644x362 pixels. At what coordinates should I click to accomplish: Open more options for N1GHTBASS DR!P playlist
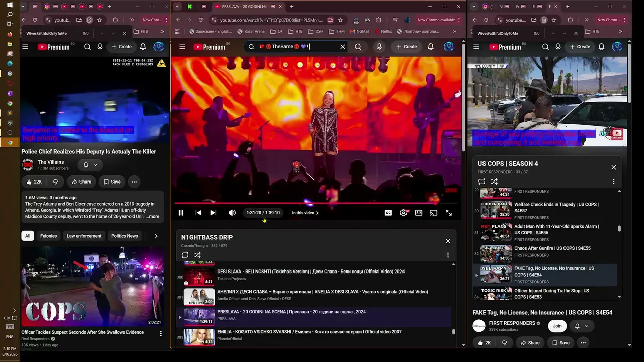(x=448, y=255)
